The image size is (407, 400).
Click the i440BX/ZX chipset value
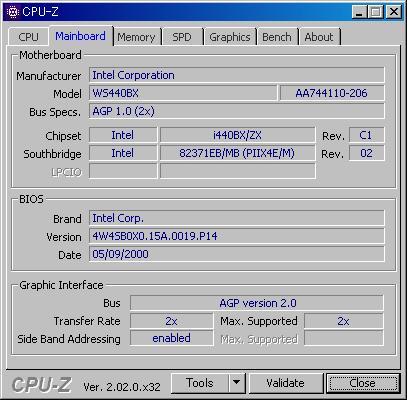[x=237, y=135]
